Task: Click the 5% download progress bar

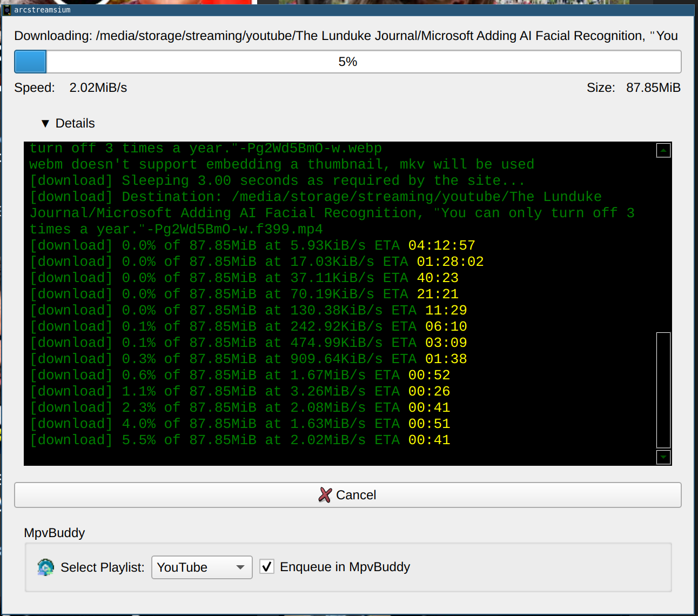Action: pos(347,62)
